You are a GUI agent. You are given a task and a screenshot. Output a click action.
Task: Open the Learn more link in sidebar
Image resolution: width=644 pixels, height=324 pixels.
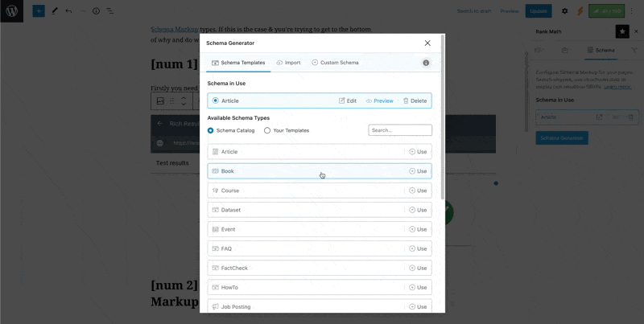[x=617, y=87]
